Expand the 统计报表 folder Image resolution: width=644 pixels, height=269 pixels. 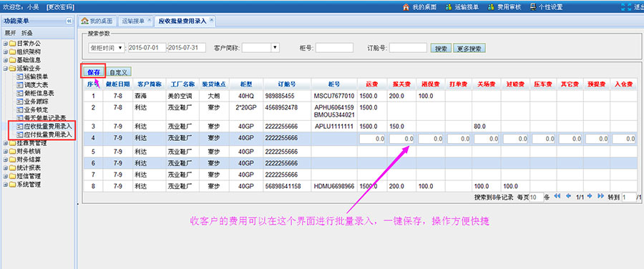[5, 168]
